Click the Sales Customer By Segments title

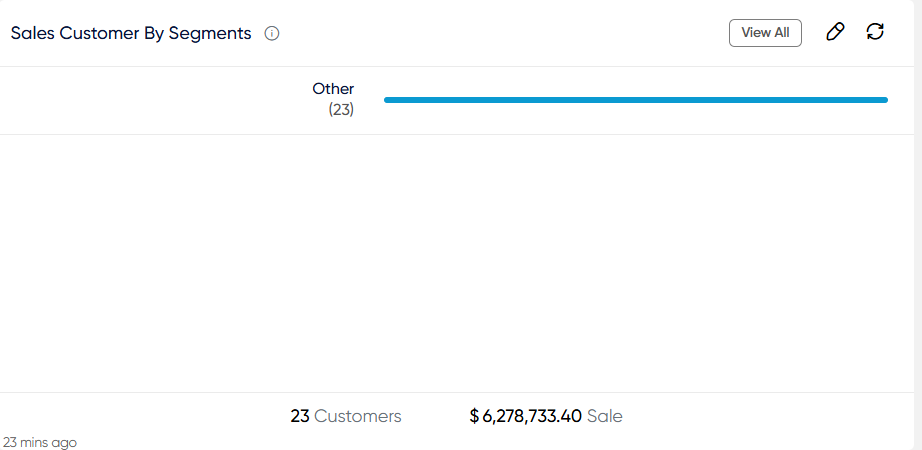[x=131, y=34]
